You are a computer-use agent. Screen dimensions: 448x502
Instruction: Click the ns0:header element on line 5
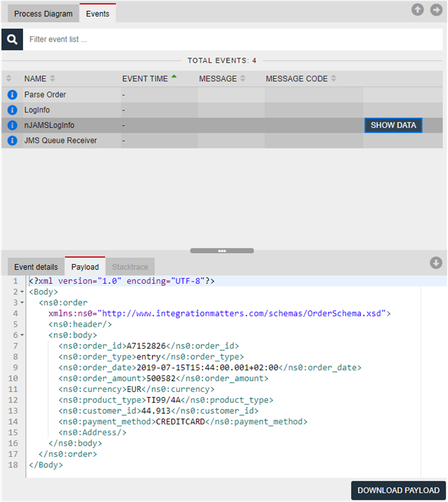(x=80, y=324)
